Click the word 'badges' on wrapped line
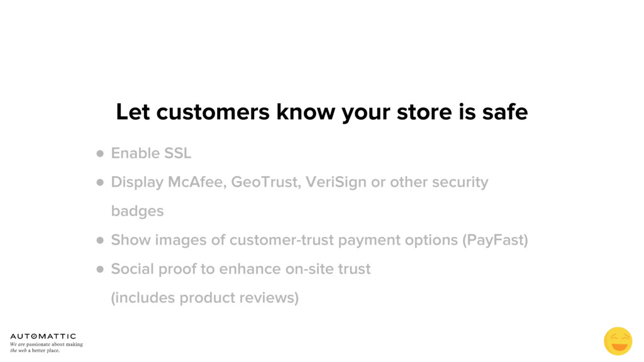This screenshot has width=644, height=362. (x=137, y=211)
